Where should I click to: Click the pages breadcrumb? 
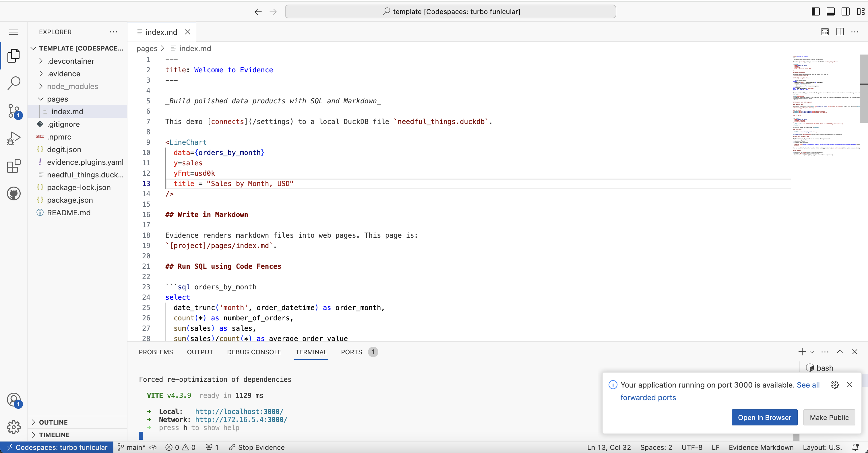(x=147, y=49)
